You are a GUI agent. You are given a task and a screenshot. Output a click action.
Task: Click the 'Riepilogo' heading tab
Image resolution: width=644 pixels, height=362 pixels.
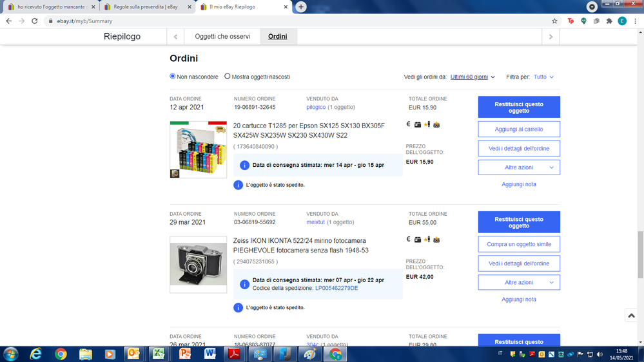click(x=122, y=37)
